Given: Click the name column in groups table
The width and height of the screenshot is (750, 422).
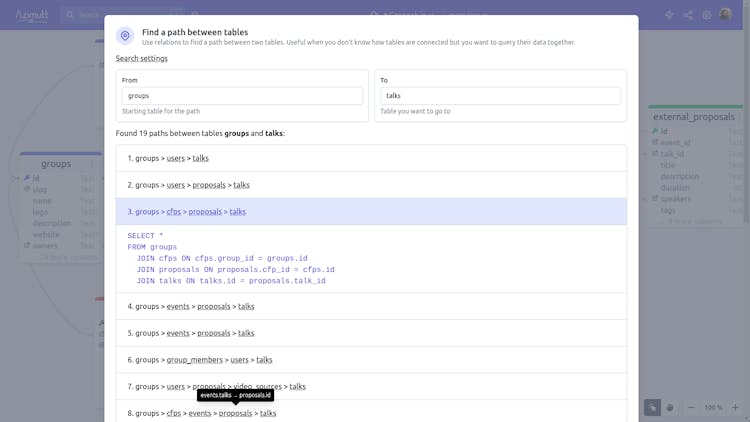Looking at the screenshot, I should click(42, 201).
